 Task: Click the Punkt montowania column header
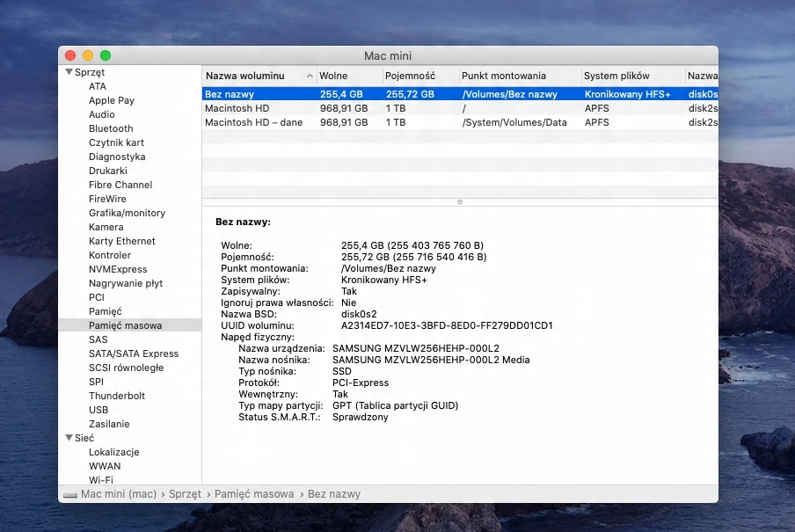(504, 76)
